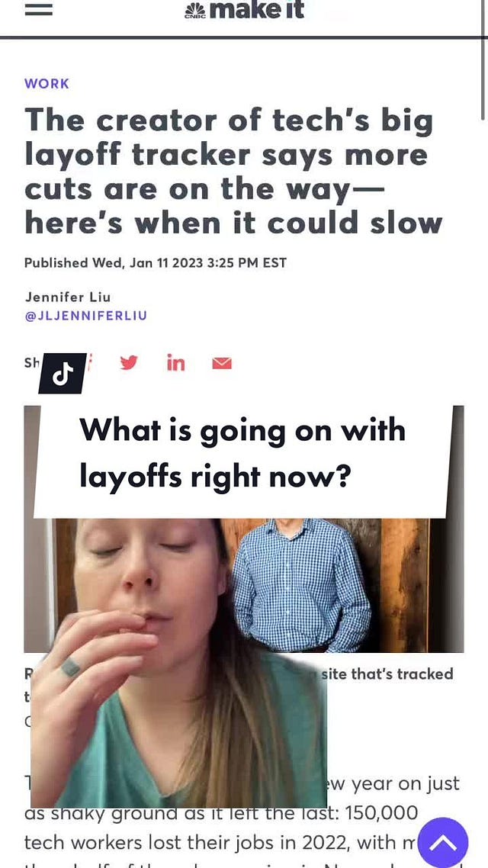
Task: Share the article via email envelope icon
Action: point(222,363)
